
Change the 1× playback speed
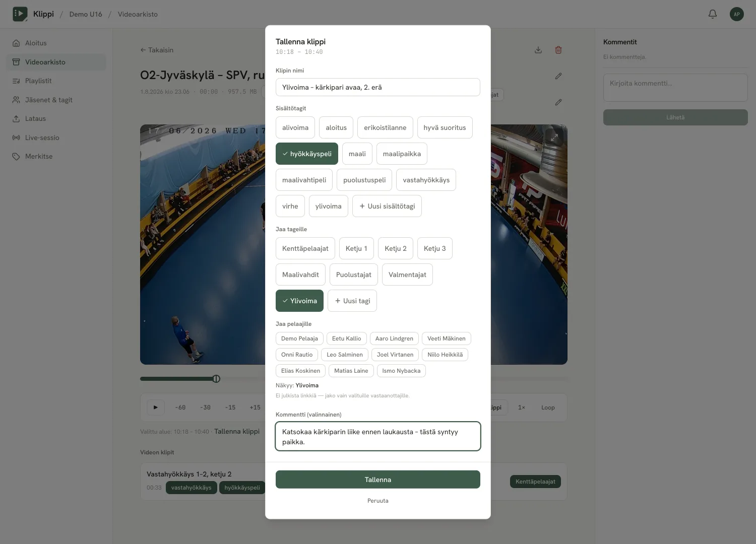[522, 407]
